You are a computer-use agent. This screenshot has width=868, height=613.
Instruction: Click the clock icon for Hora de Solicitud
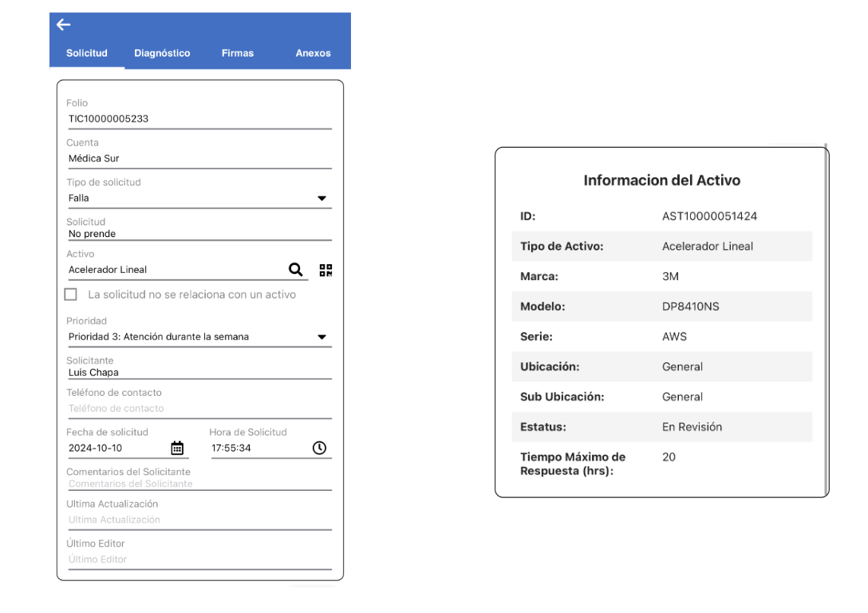pyautogui.click(x=319, y=448)
